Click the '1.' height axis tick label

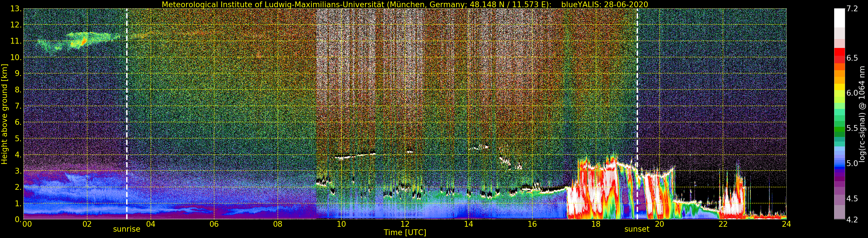18,203
